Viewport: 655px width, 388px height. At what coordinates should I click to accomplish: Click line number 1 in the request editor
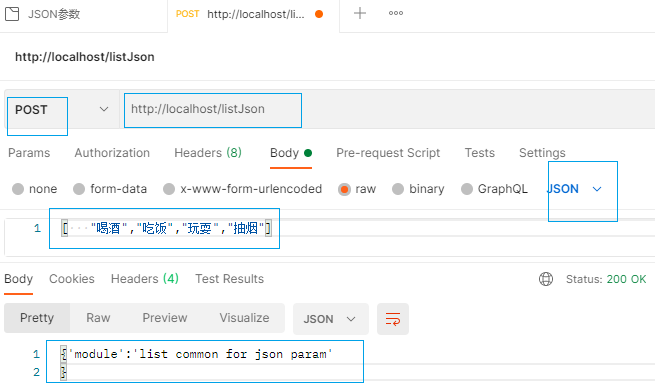(38, 228)
